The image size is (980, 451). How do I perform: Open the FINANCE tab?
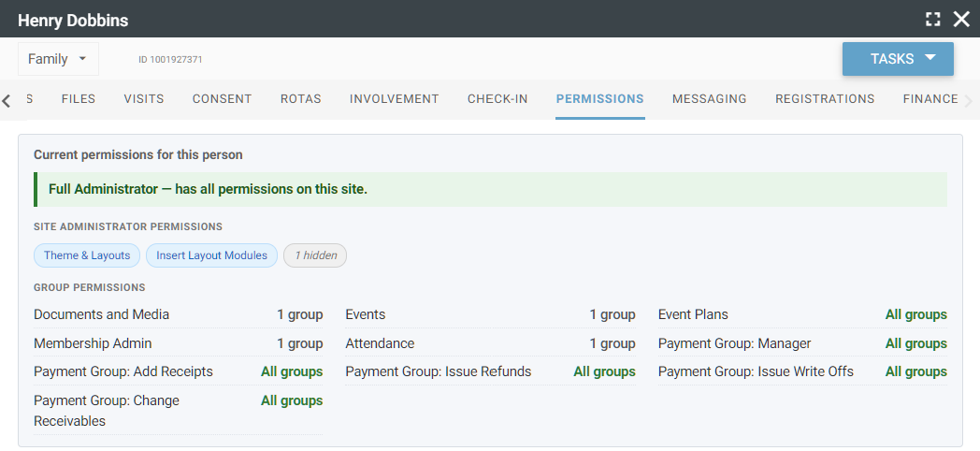pos(930,99)
